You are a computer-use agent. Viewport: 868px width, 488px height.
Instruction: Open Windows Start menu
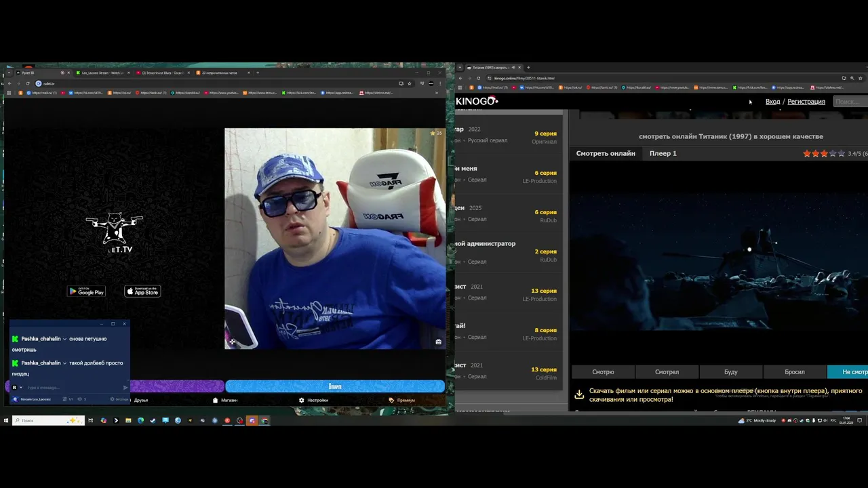pos(6,420)
